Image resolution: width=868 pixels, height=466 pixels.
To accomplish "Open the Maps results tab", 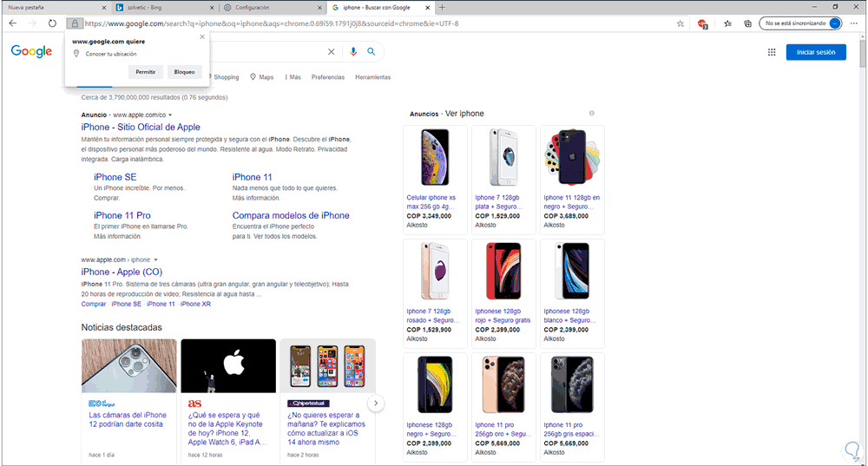I will (x=262, y=77).
